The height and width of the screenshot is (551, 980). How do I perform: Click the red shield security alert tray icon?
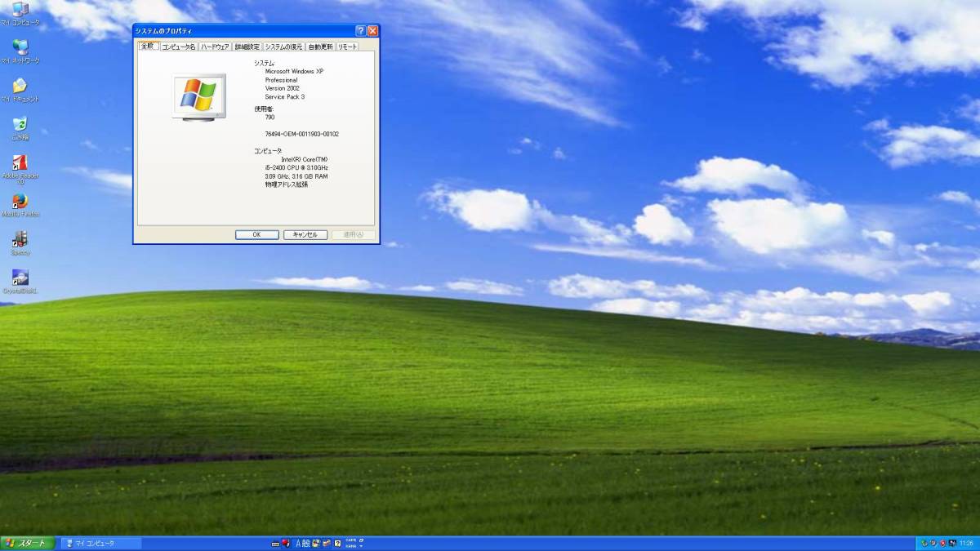click(x=943, y=543)
